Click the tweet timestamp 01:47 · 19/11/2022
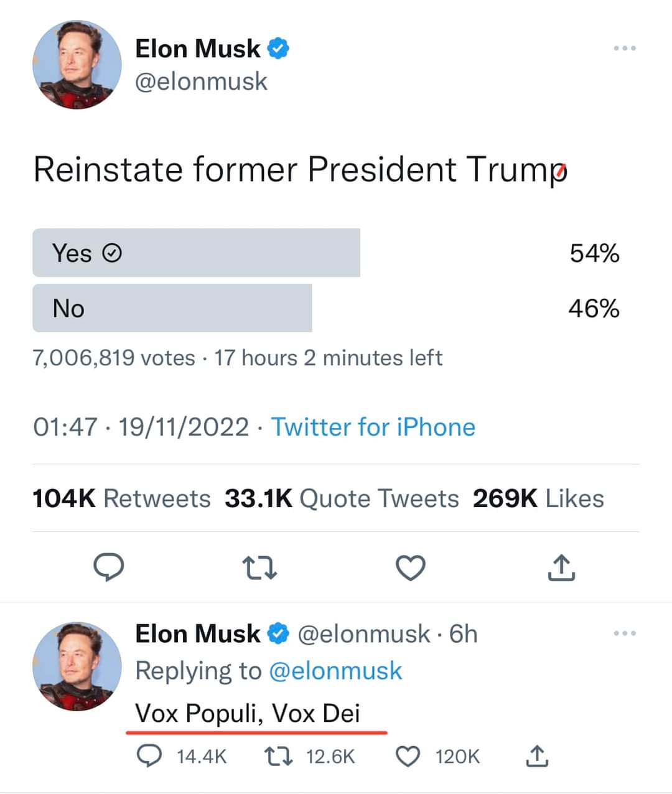Image resolution: width=672 pixels, height=794 pixels. tap(141, 427)
